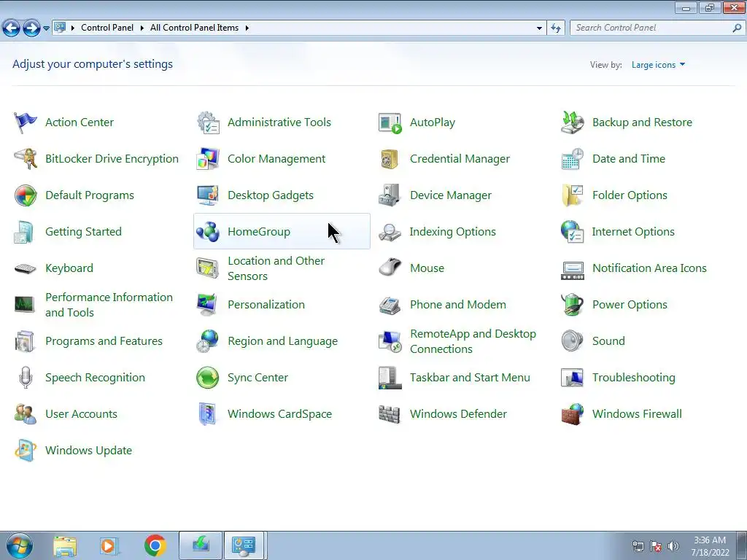
Task: Click the Default Programs icon
Action: (x=26, y=195)
